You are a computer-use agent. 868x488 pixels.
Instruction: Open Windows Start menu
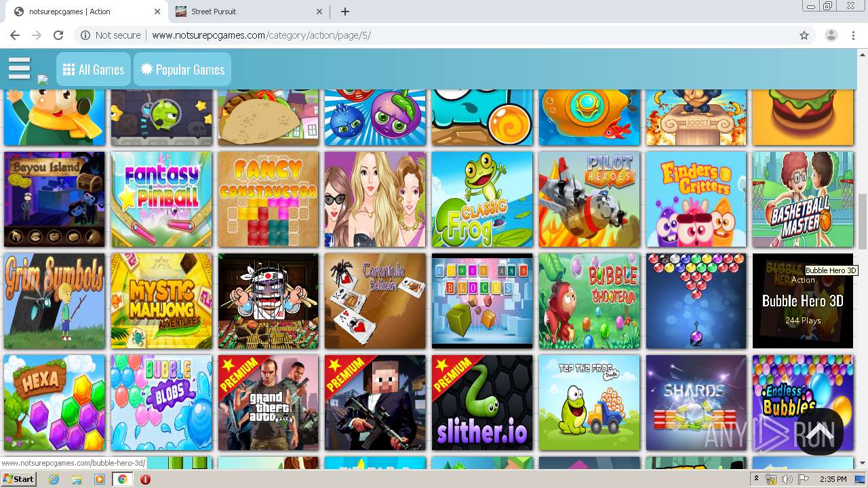[x=19, y=479]
